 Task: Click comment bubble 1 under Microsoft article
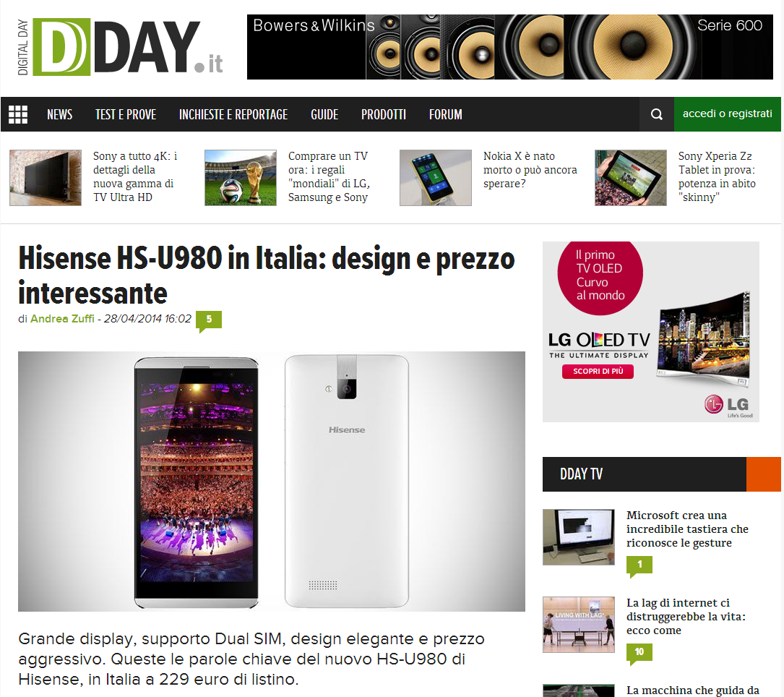pos(639,566)
